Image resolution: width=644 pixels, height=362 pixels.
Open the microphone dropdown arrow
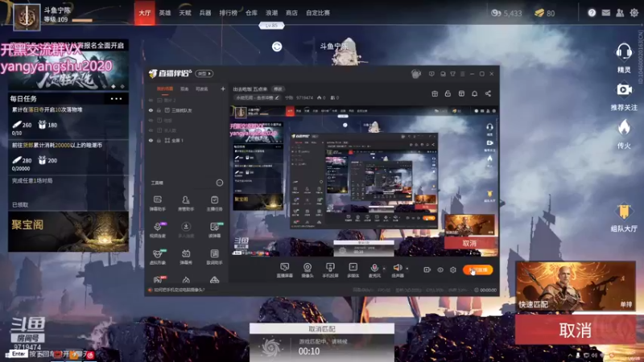(384, 269)
